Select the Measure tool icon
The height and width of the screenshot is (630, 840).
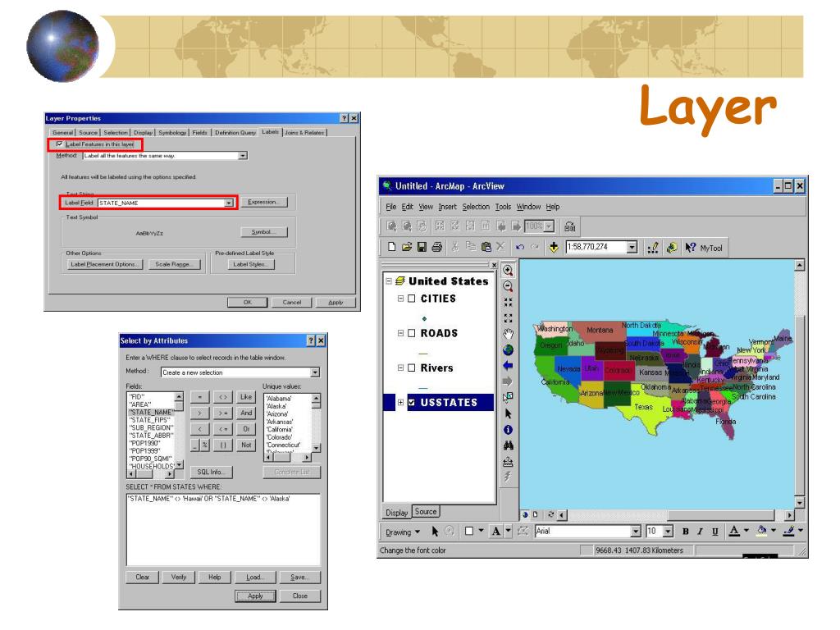[508, 461]
